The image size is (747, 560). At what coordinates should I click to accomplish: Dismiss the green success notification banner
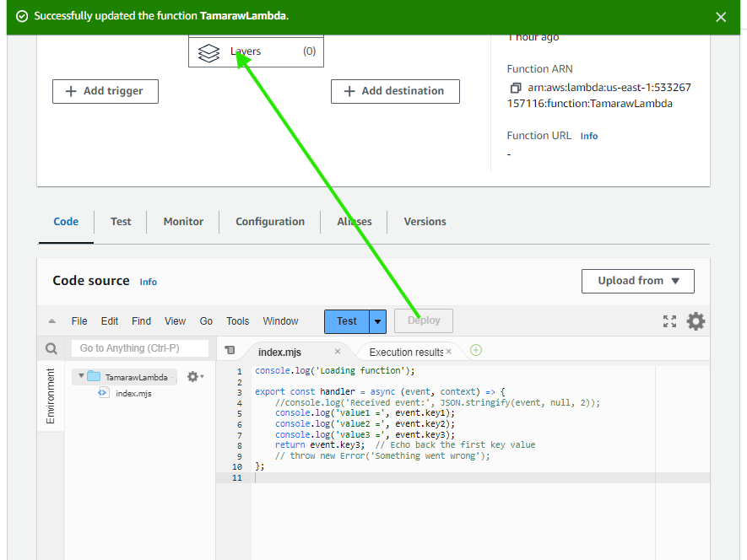(x=720, y=17)
